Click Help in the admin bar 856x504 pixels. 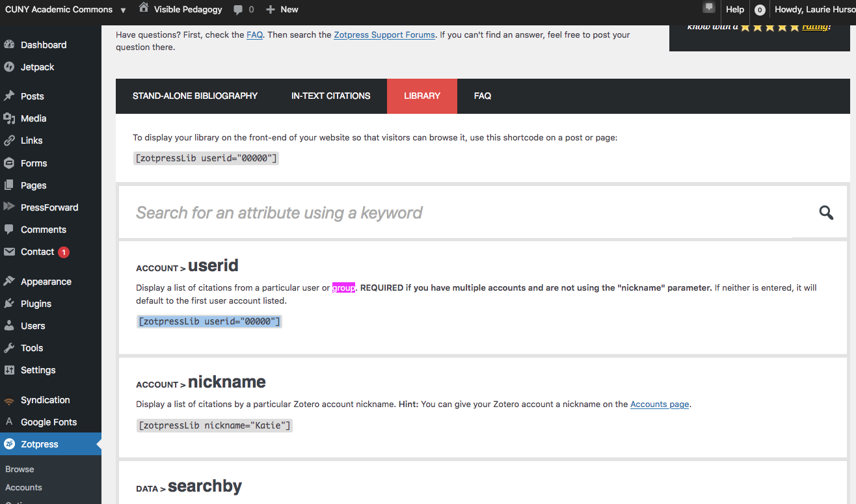point(735,10)
